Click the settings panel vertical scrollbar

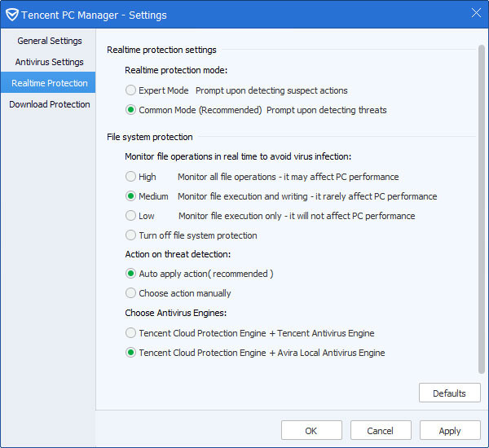pos(482,204)
